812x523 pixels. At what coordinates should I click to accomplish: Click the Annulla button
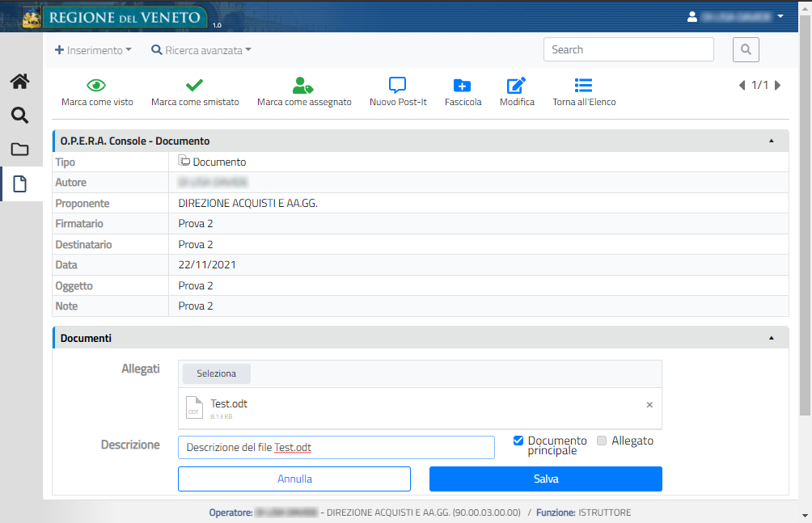(x=294, y=479)
